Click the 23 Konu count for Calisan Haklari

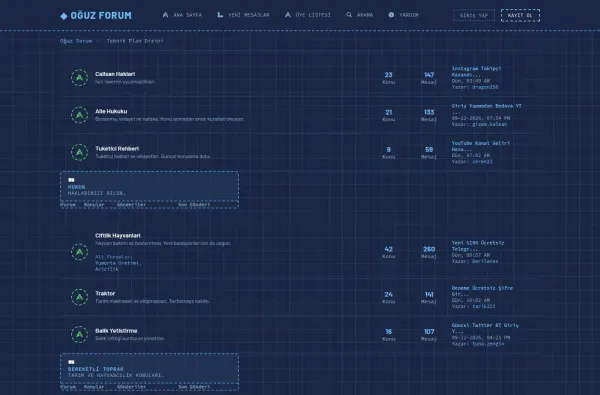[388, 75]
